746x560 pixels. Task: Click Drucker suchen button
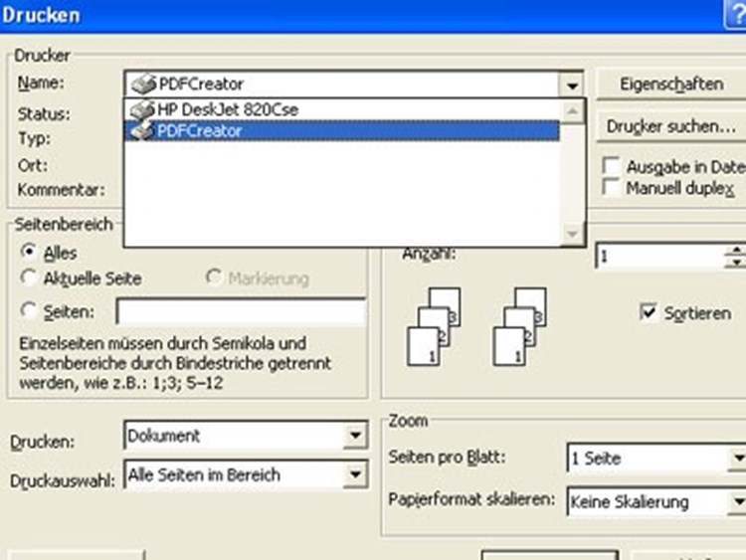670,126
